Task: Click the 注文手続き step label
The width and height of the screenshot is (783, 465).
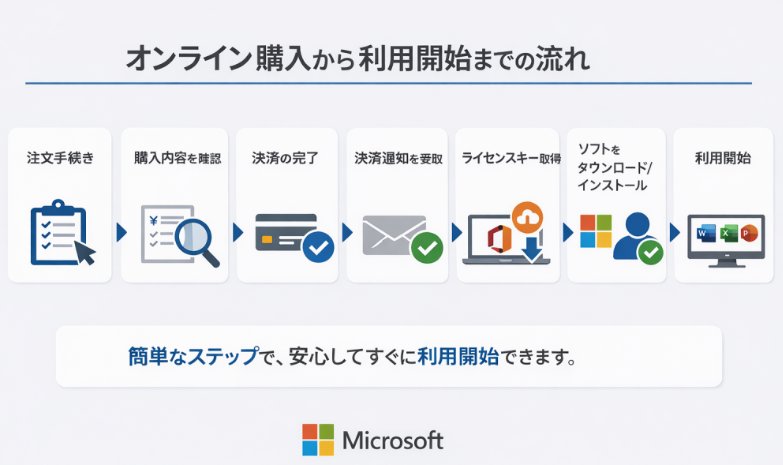Action: coord(61,158)
